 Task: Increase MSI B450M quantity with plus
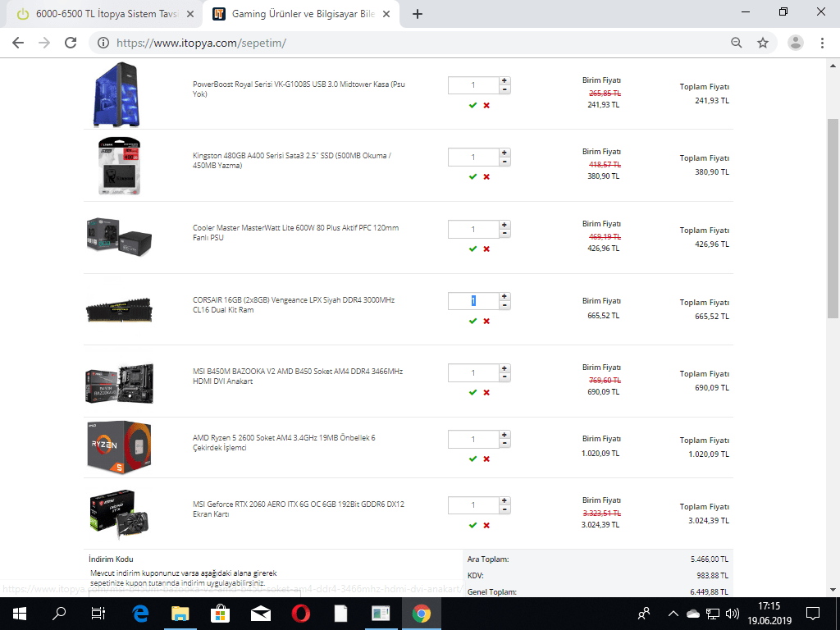(504, 368)
